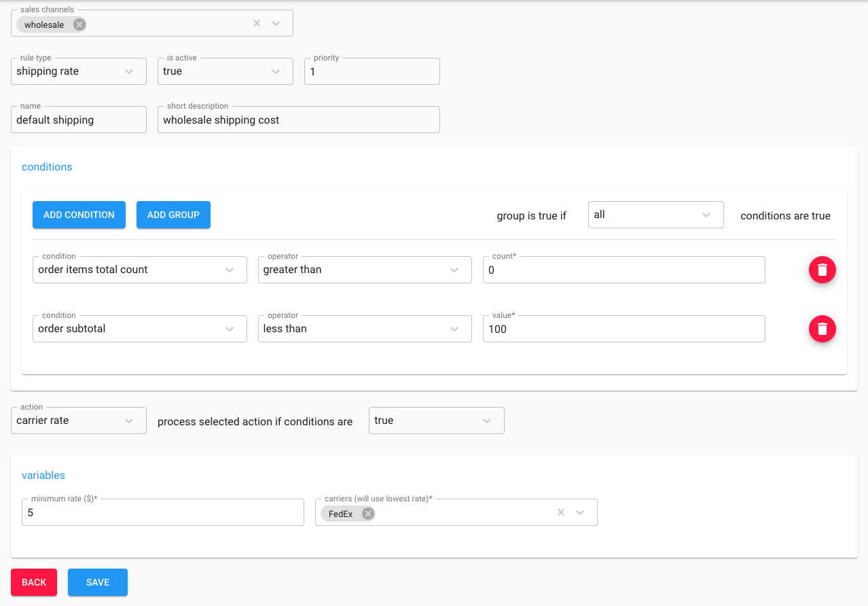Focus the minimum rate input field

coord(163,513)
